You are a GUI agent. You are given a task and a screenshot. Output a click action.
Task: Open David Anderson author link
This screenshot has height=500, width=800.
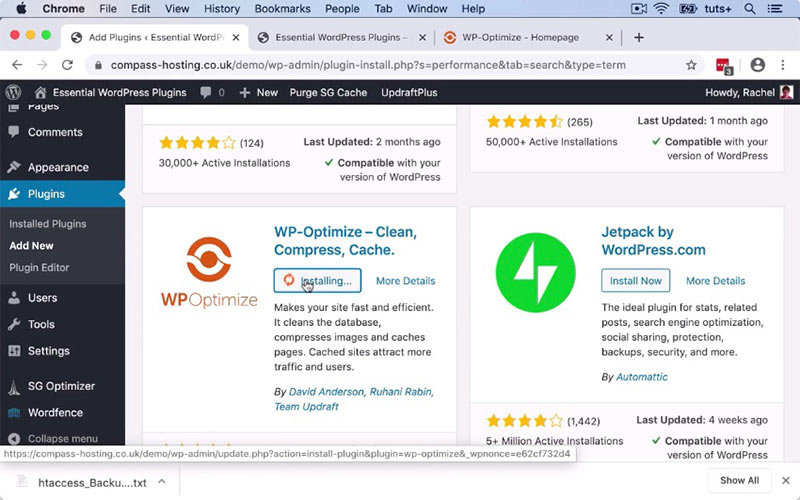pyautogui.click(x=326, y=392)
